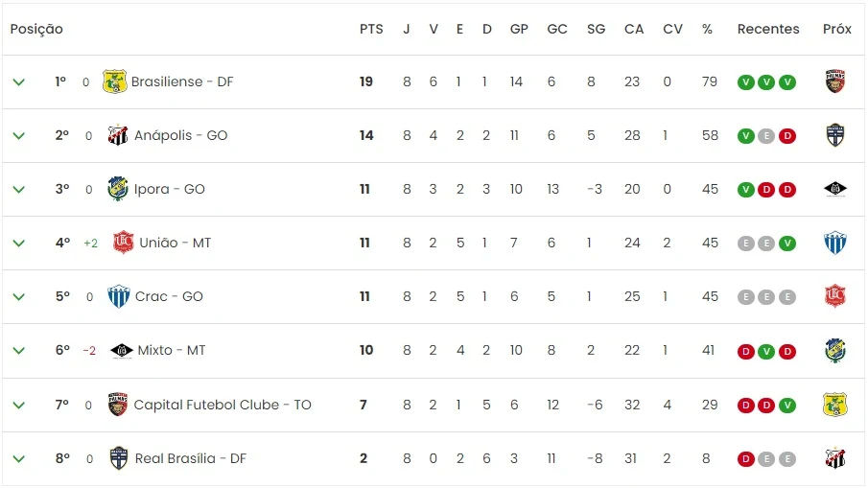This screenshot has width=868, height=488.
Task: Click the Ipora - GO team crest
Action: coord(117,189)
